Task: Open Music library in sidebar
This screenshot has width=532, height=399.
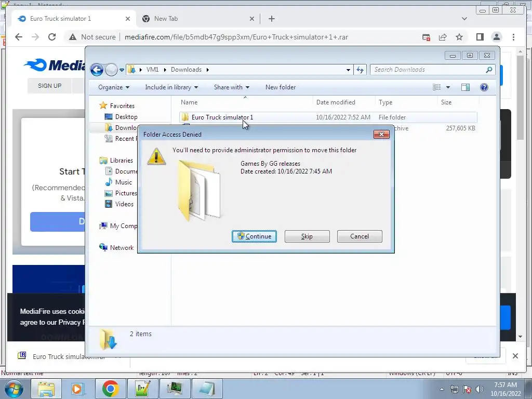Action: pos(118,182)
